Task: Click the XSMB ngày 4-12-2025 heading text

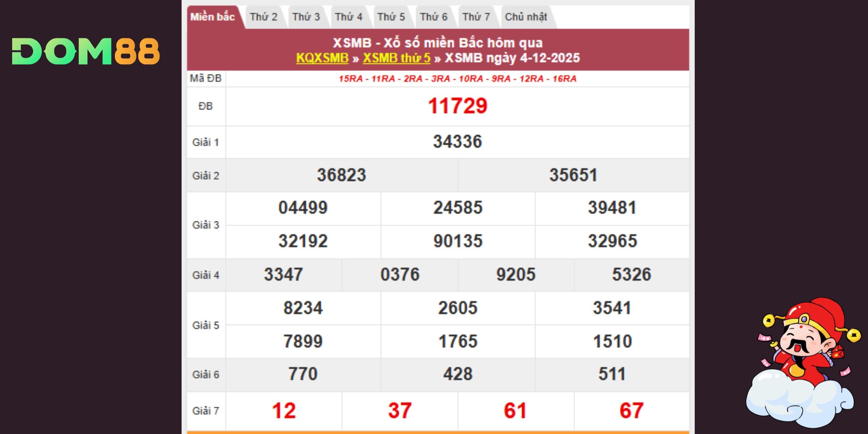Action: click(512, 58)
